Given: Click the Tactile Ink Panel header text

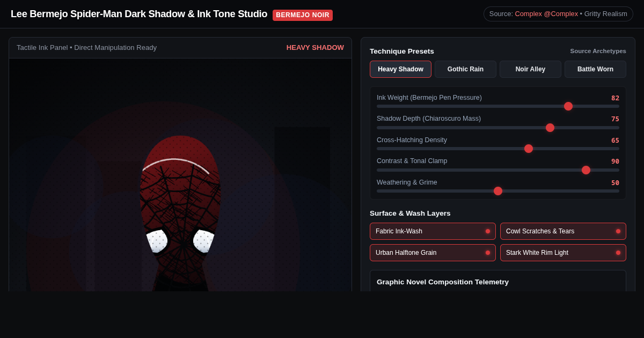Looking at the screenshot, I should (86, 48).
